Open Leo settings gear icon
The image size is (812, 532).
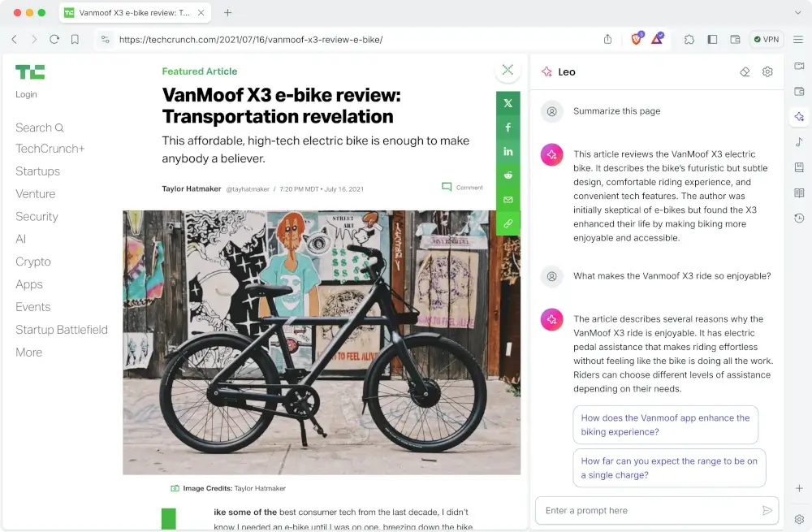767,72
